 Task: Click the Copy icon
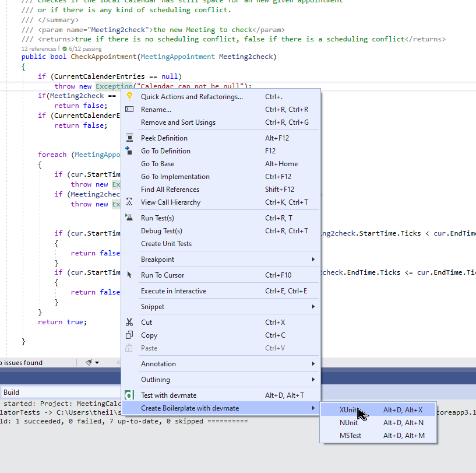tap(129, 335)
